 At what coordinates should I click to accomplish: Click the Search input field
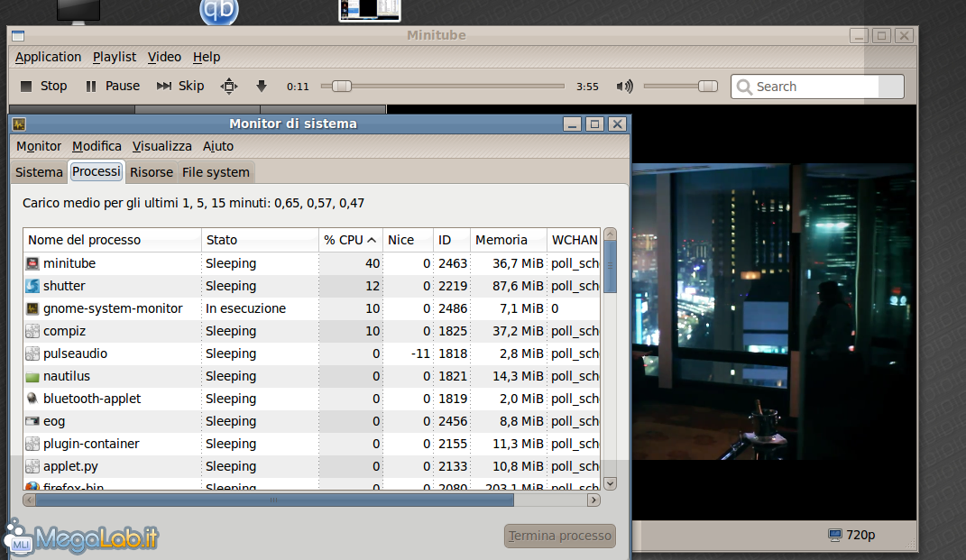pos(815,87)
